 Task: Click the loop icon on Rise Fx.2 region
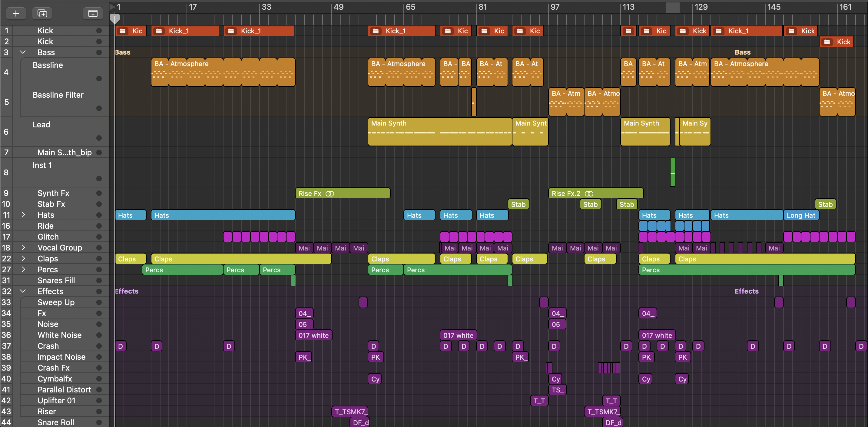(589, 193)
